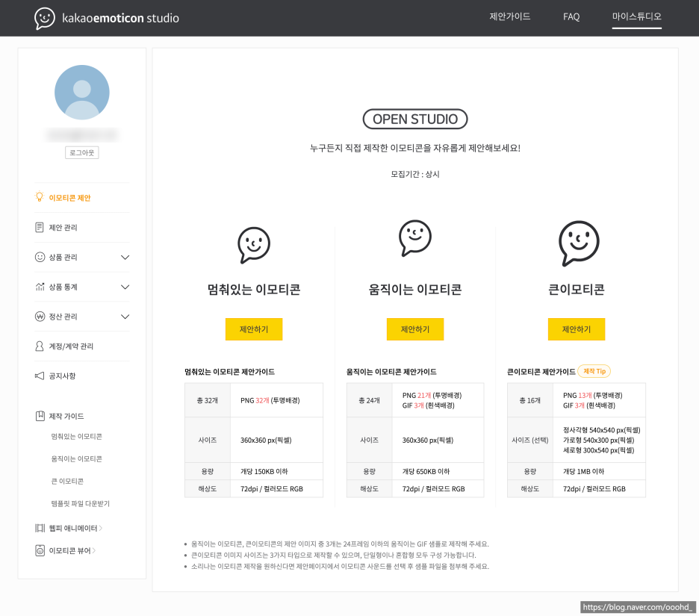The height and width of the screenshot is (616, 699).
Task: Click the 개당 150KB 이하 cell
Action: [276, 472]
